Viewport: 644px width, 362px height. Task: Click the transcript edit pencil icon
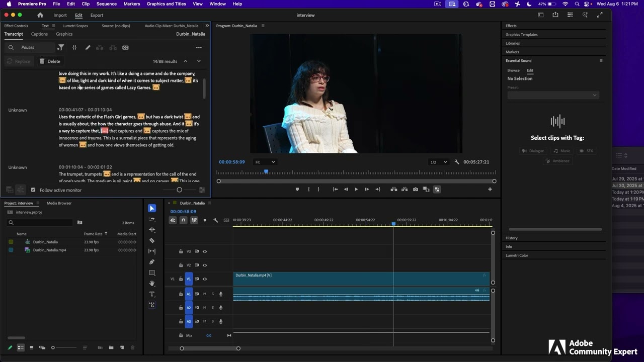(x=88, y=48)
